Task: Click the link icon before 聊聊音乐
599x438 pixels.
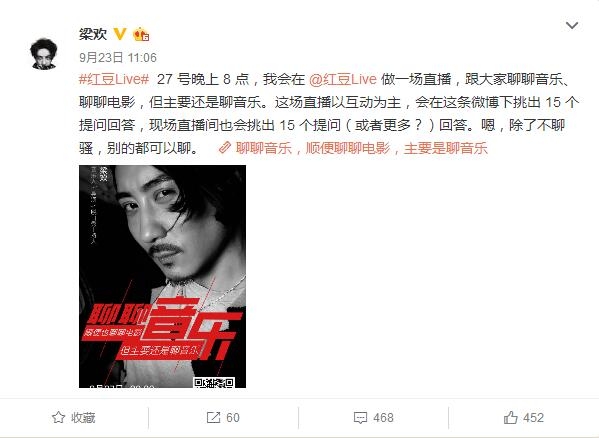Action: point(225,147)
